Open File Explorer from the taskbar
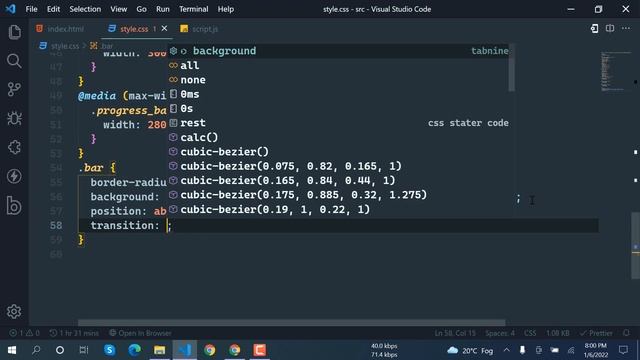The width and height of the screenshot is (640, 360). [x=160, y=350]
